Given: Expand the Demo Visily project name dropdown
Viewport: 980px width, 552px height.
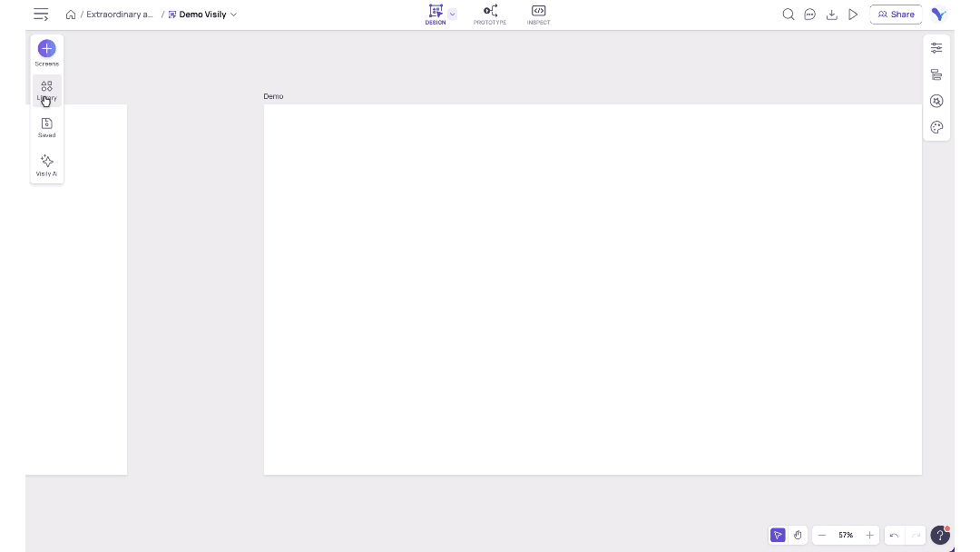Looking at the screenshot, I should 233,15.
